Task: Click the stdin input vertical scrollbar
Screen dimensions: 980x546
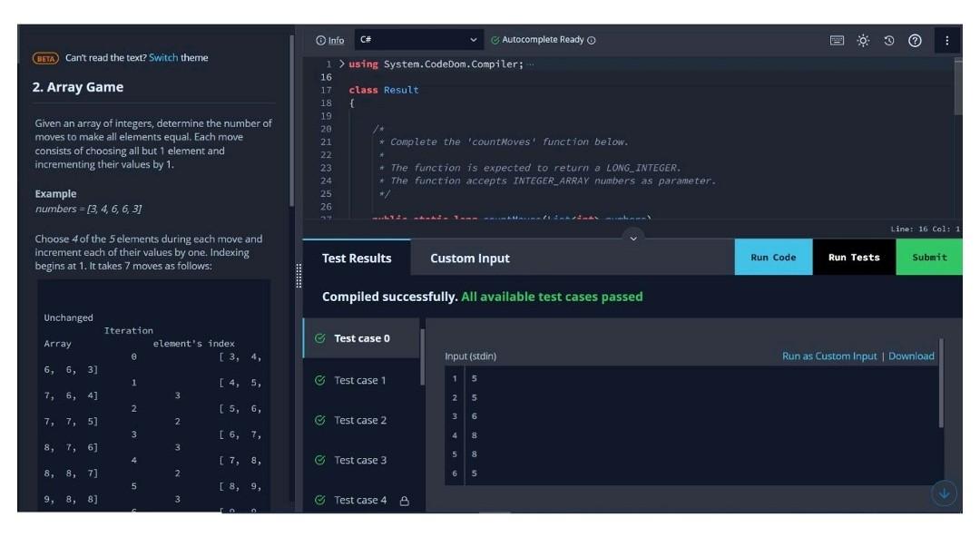Action: pos(941,385)
